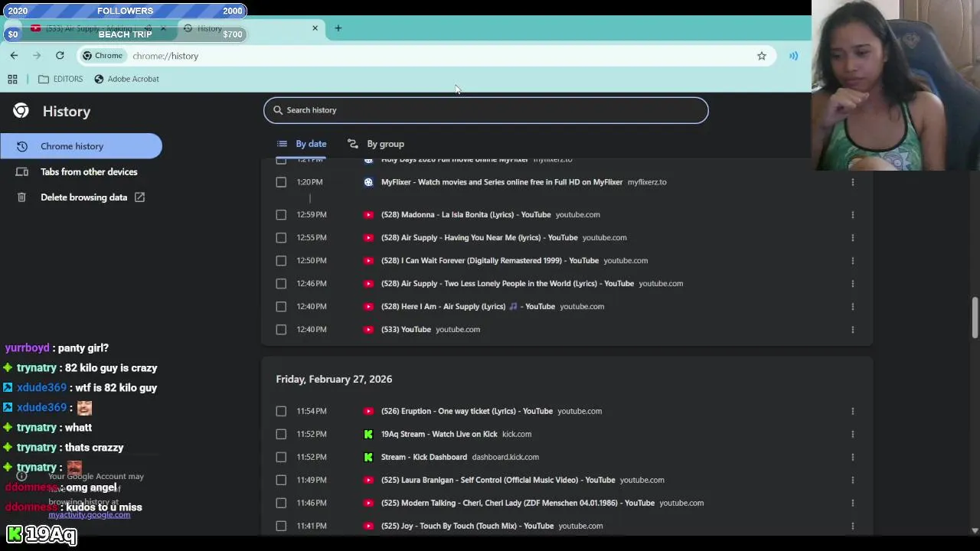Bookmark this page with the star icon

tap(761, 56)
